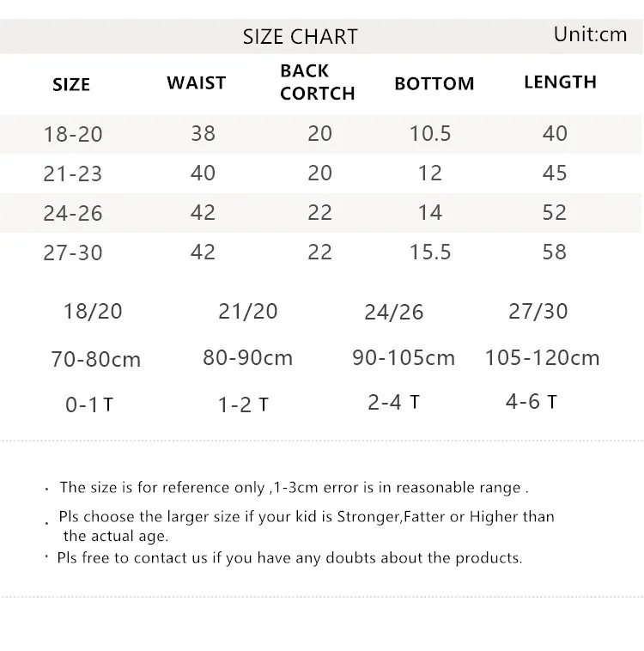The height and width of the screenshot is (651, 644).
Task: Click the 70-80cm height range
Action: (x=96, y=359)
